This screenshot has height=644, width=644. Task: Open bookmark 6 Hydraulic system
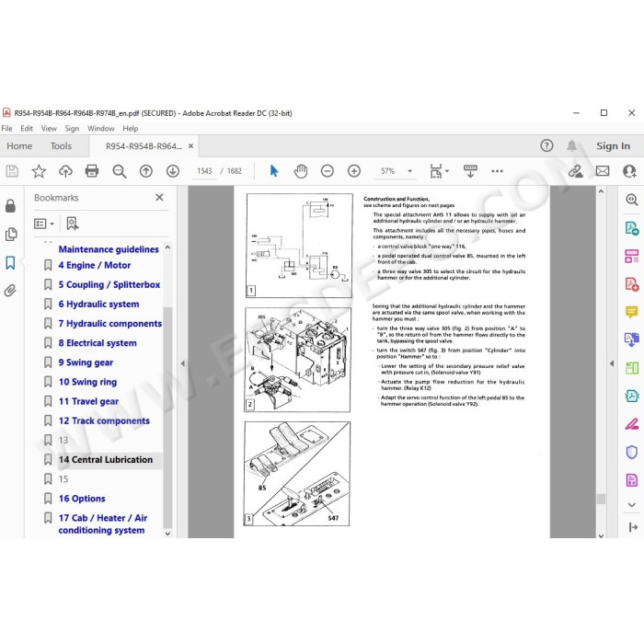point(98,305)
